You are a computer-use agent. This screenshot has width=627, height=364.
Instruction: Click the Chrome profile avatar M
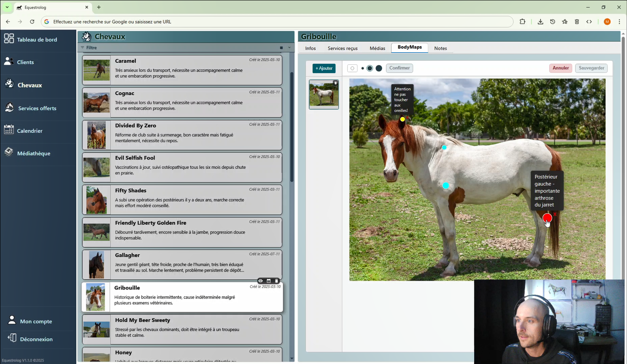point(607,22)
